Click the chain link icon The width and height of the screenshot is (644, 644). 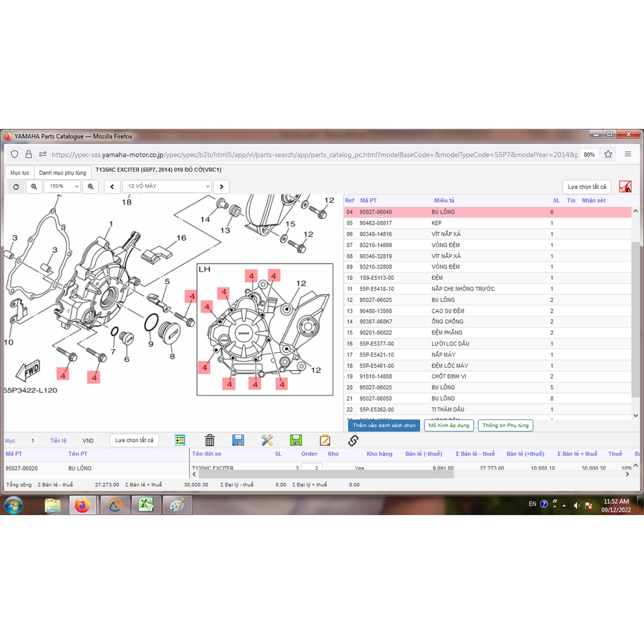click(353, 440)
